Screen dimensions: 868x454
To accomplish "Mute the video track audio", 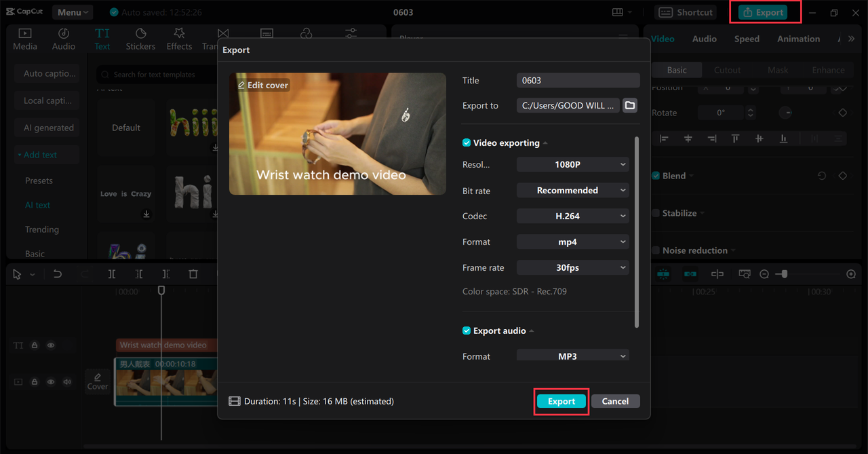I will (x=67, y=382).
